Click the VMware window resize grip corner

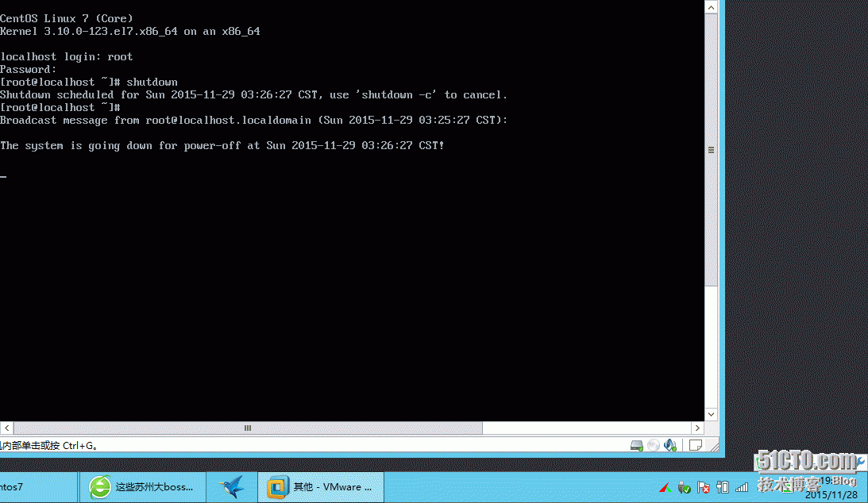(714, 447)
